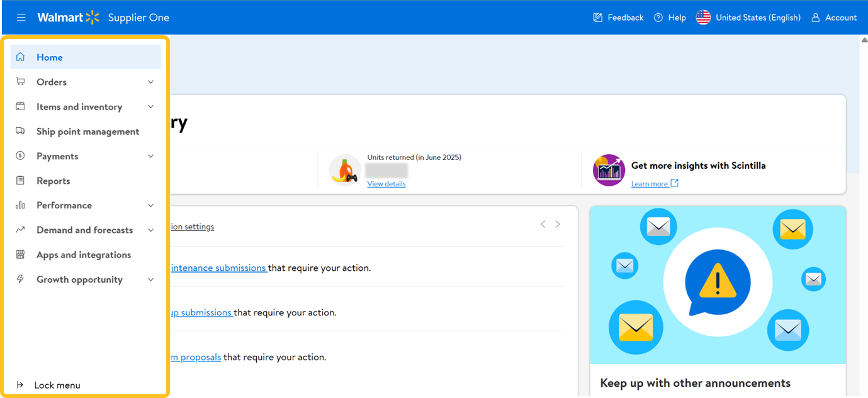Image resolution: width=868 pixels, height=398 pixels.
Task: Click the Apps and integrations store icon
Action: tap(20, 254)
